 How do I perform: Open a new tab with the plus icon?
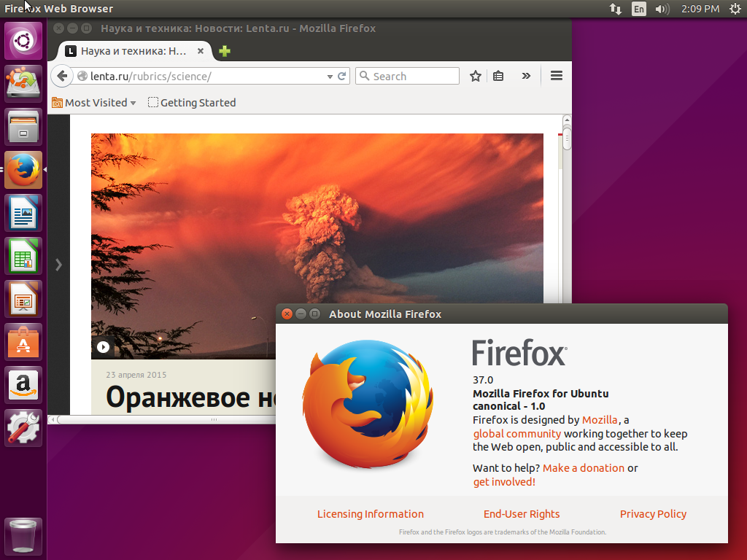(225, 51)
